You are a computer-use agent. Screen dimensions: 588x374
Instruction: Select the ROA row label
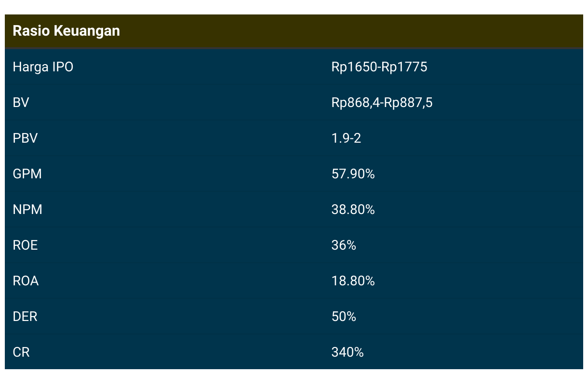tap(26, 280)
